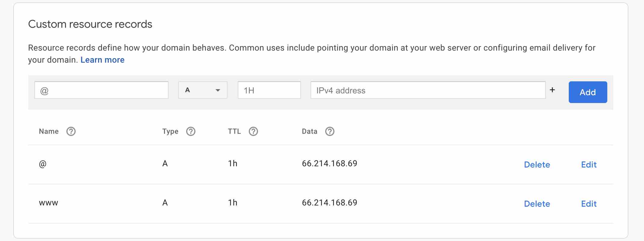Click the help icon next to Name

point(71,131)
